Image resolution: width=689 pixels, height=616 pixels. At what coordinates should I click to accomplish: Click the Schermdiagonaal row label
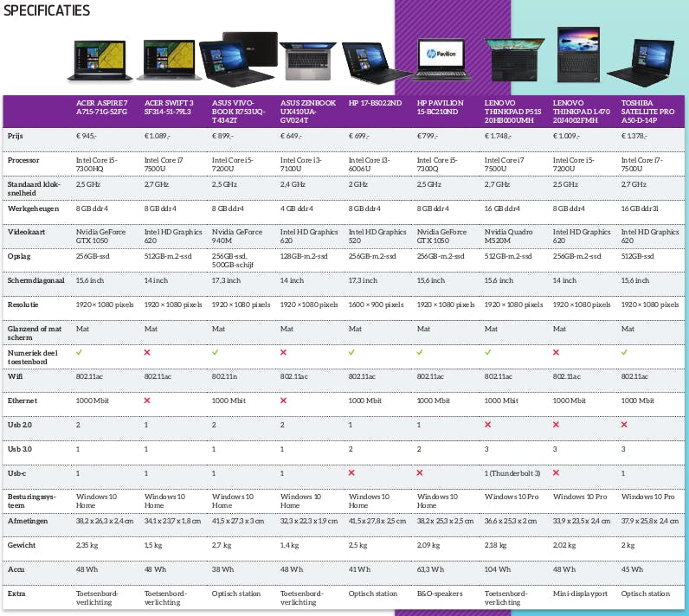(x=36, y=280)
